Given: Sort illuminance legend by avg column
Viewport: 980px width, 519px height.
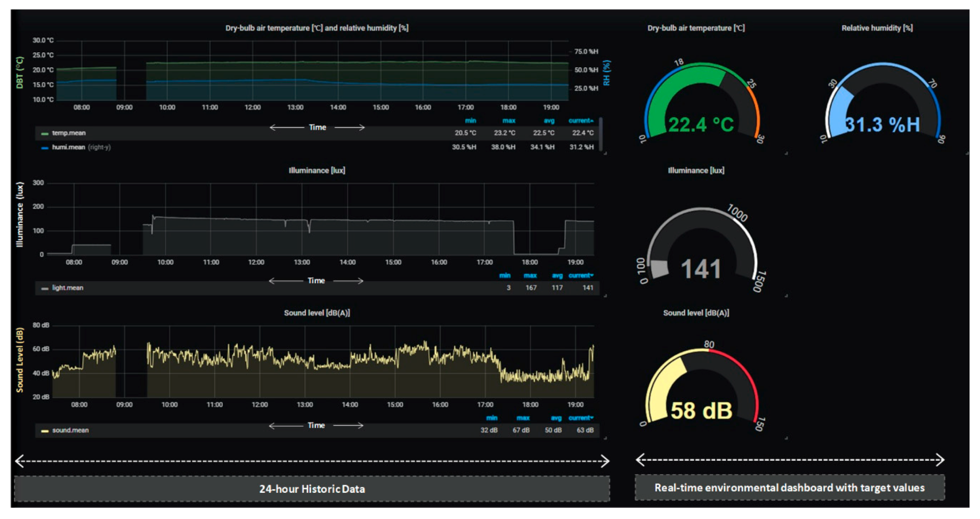Looking at the screenshot, I should tap(557, 276).
